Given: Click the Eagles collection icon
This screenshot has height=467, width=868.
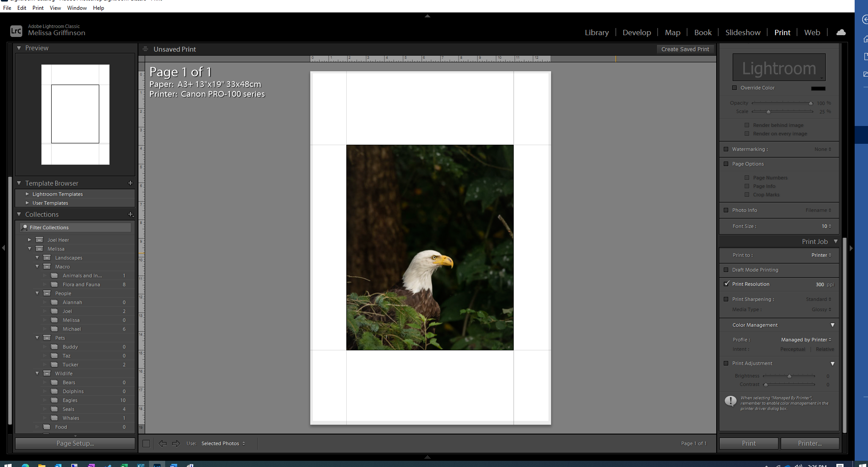Looking at the screenshot, I should click(x=54, y=400).
